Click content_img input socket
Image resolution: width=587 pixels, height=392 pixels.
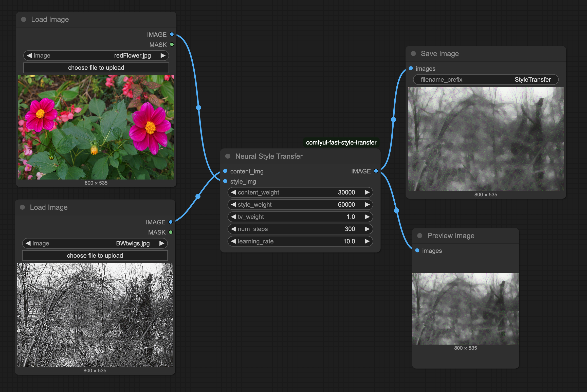tap(225, 171)
